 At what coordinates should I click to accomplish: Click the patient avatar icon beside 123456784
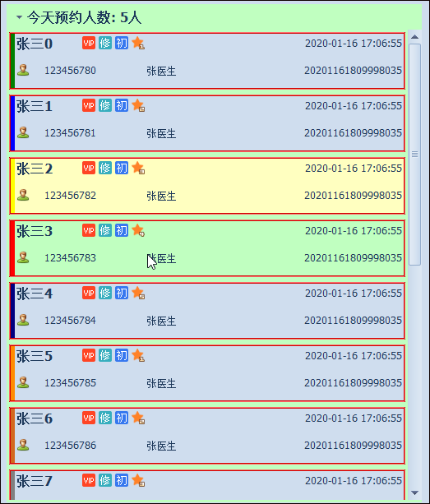click(x=23, y=320)
